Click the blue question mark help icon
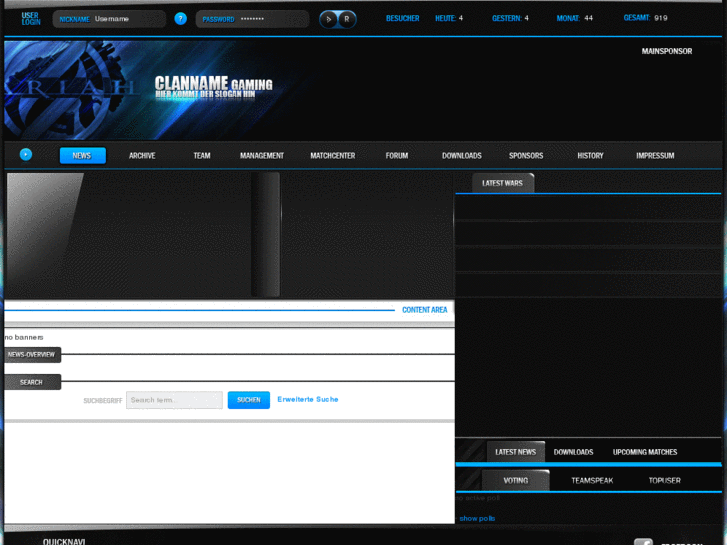The width and height of the screenshot is (727, 545). point(180,19)
